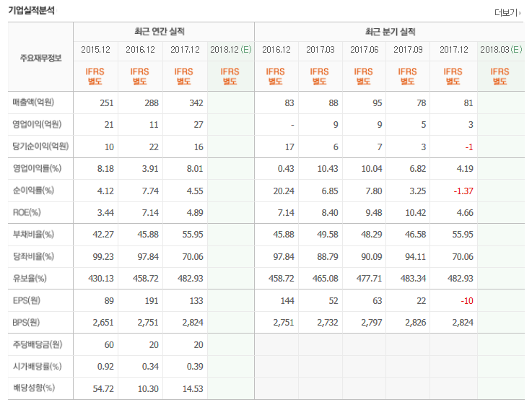Select the 최근 분기 실적 header
This screenshot has height=405, width=532.
(x=391, y=32)
